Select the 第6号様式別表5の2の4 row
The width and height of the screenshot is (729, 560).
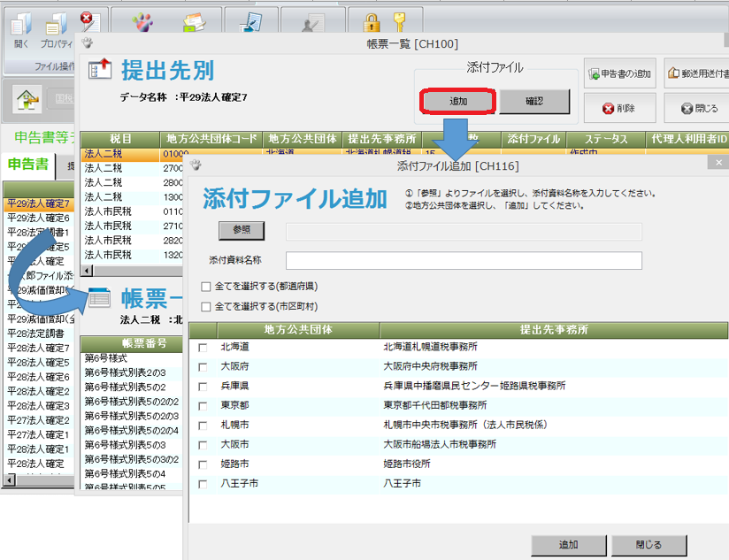coord(132,430)
